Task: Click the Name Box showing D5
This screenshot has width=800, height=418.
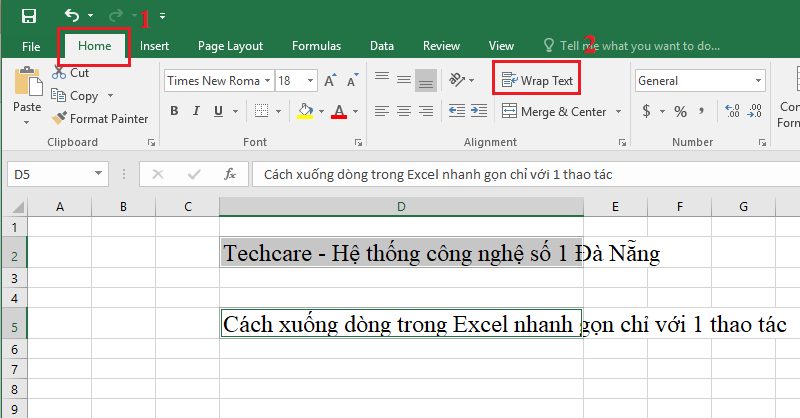Action: coord(58,175)
